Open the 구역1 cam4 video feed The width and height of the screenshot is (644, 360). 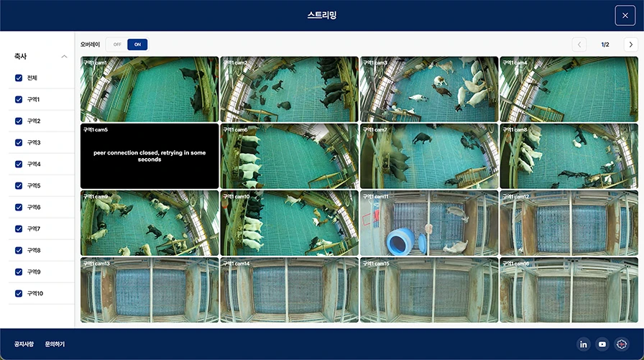569,89
